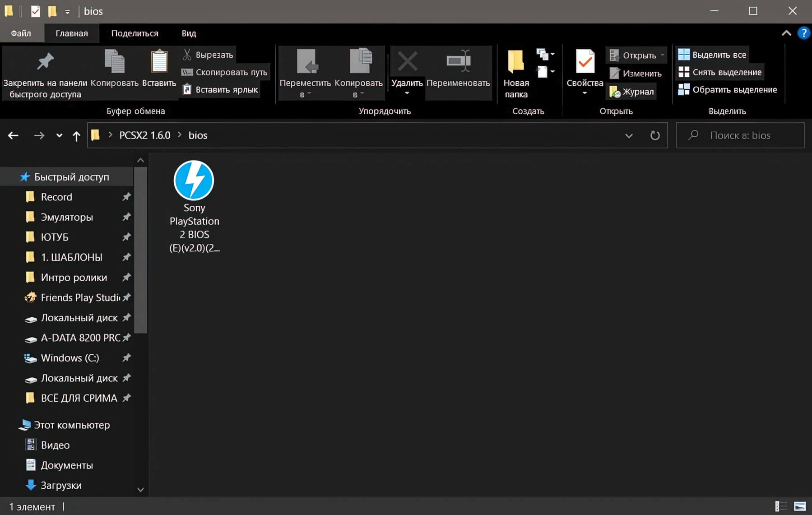The image size is (812, 515).
Task: Click Invert selection (Обратить выделение)
Action: point(728,90)
